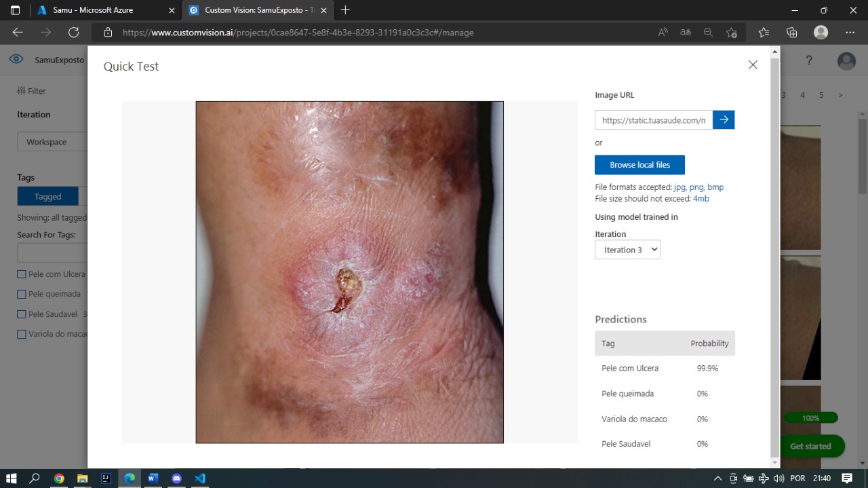
Task: Click Browse local files button
Action: (639, 165)
